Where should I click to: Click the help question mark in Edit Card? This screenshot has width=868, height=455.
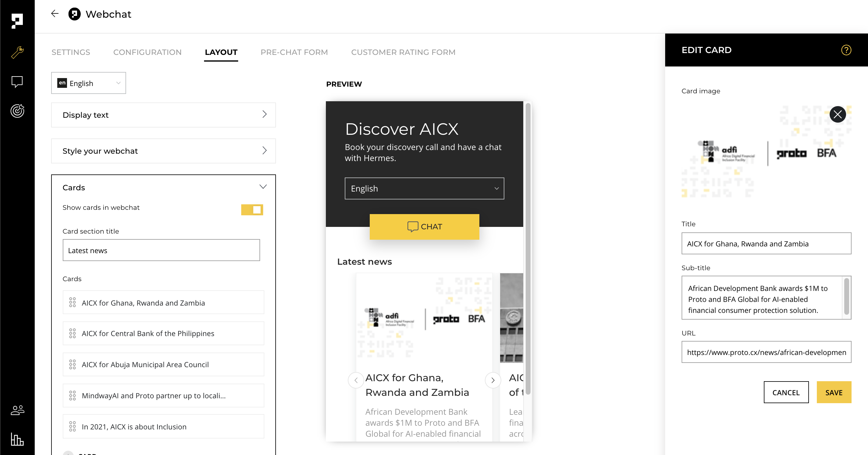tap(846, 50)
